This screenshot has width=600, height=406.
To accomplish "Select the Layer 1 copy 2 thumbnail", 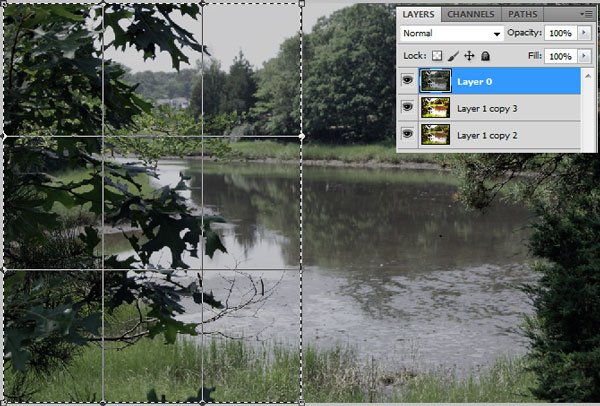I will click(435, 134).
